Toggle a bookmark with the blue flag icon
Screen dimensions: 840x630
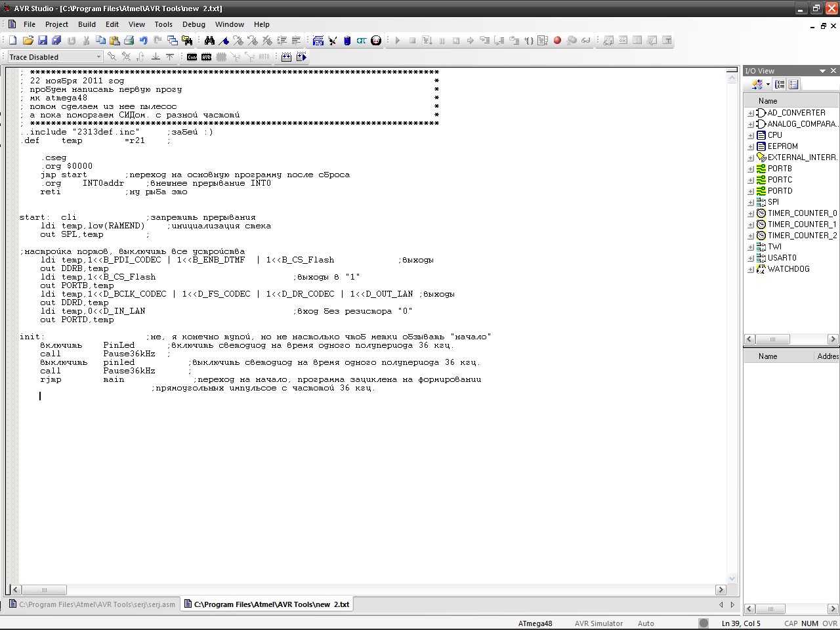(x=224, y=41)
